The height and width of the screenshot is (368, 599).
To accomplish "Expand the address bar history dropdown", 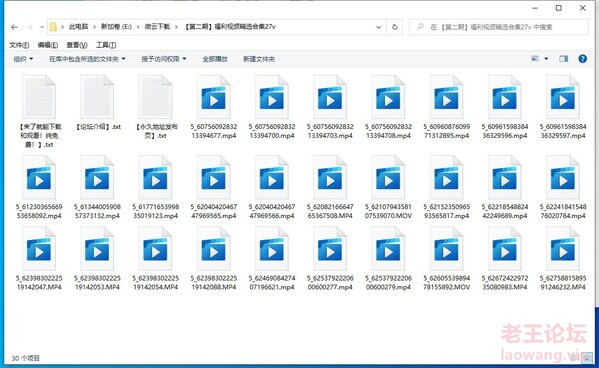I will click(x=378, y=27).
